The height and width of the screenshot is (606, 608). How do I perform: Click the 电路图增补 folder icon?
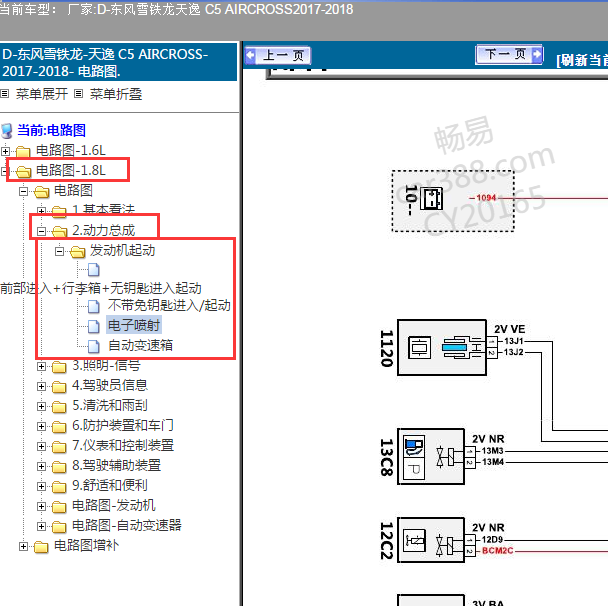(41, 547)
